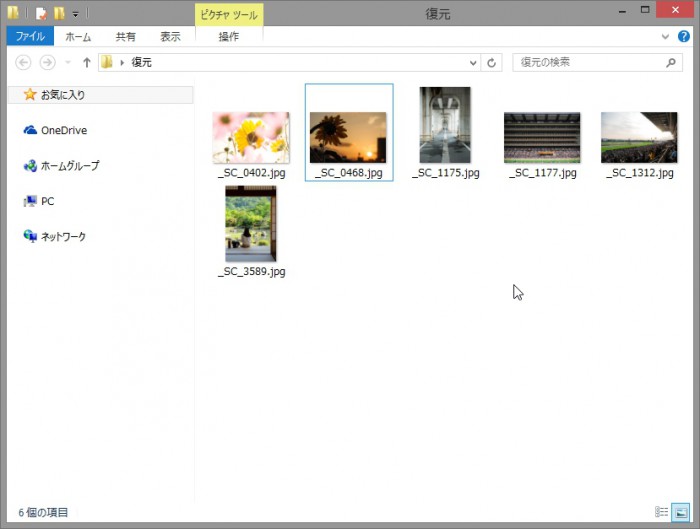Screen dimensions: 700x529
Task: Expand the breadcrumb arrow before 復元
Action: tap(122, 62)
